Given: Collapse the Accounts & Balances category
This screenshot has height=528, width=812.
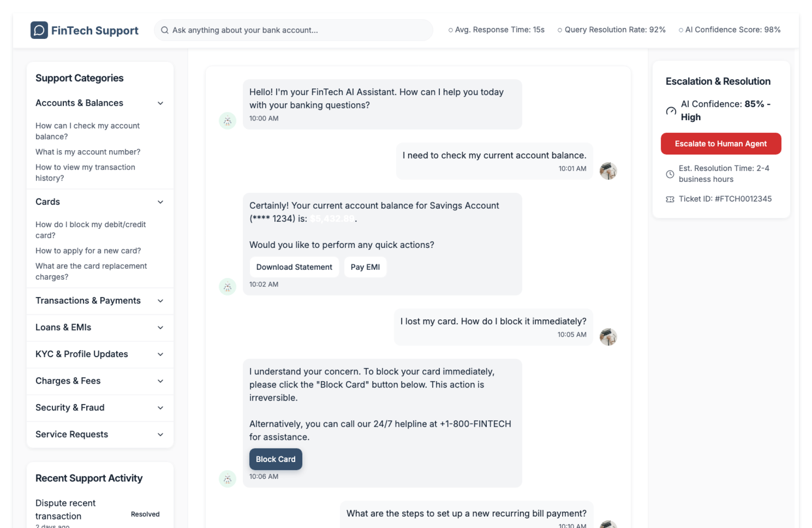Looking at the screenshot, I should click(x=160, y=103).
